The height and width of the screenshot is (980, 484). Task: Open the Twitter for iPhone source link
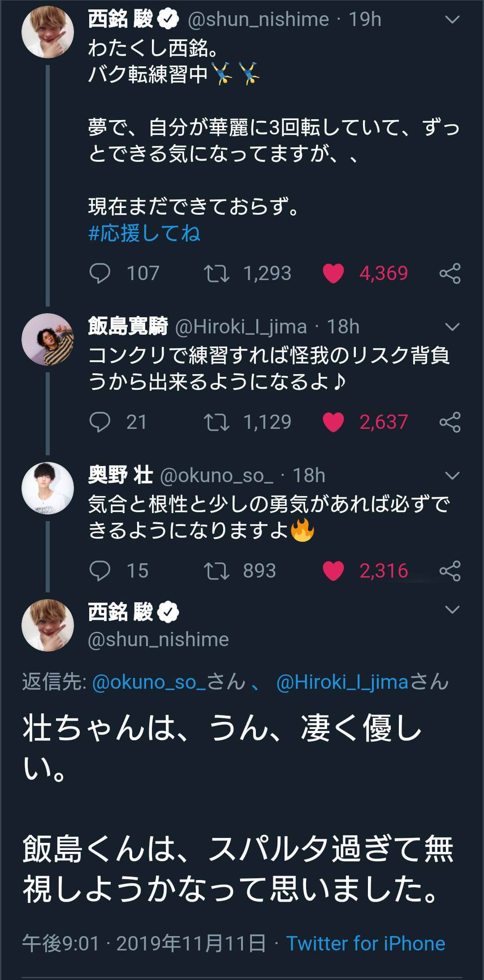point(366,943)
